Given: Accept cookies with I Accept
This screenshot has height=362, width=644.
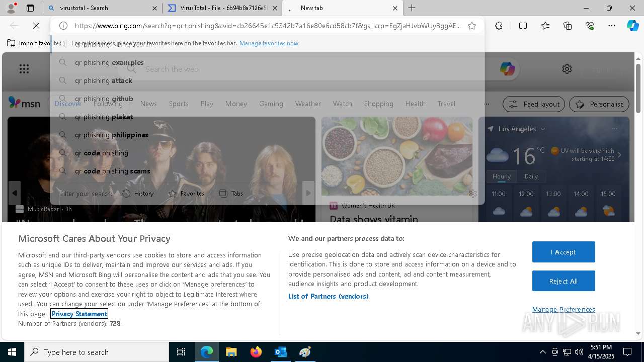Looking at the screenshot, I should click(x=563, y=252).
